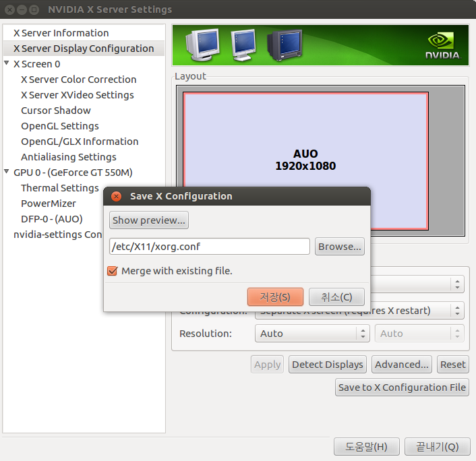Open the dropdown above the Configuration row
Image resolution: width=476 pixels, height=461 pixels.
click(x=417, y=284)
